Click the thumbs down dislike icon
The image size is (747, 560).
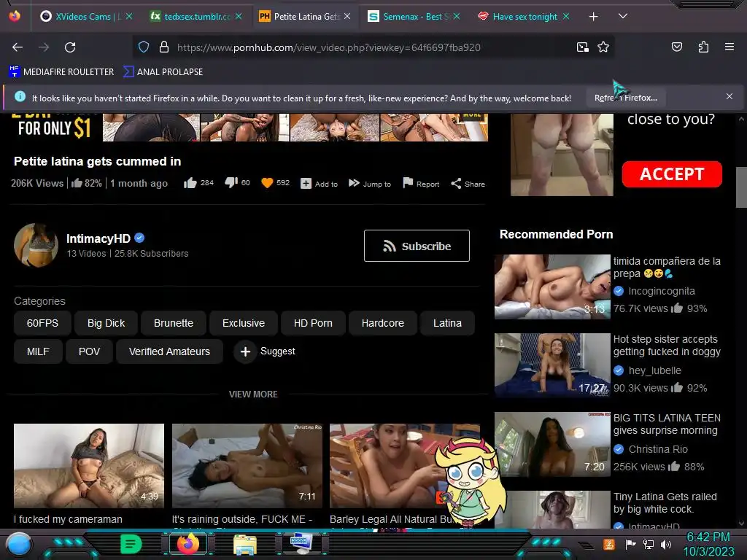(x=231, y=182)
